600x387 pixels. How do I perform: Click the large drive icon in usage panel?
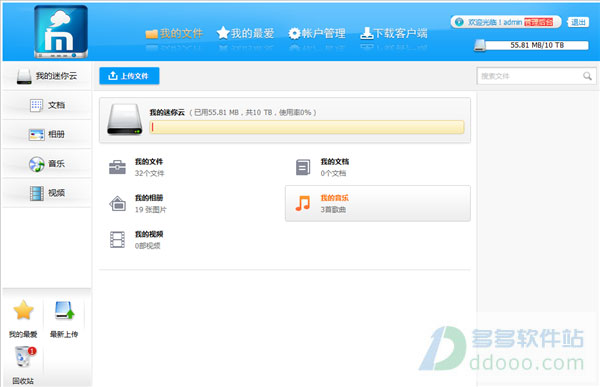(124, 119)
